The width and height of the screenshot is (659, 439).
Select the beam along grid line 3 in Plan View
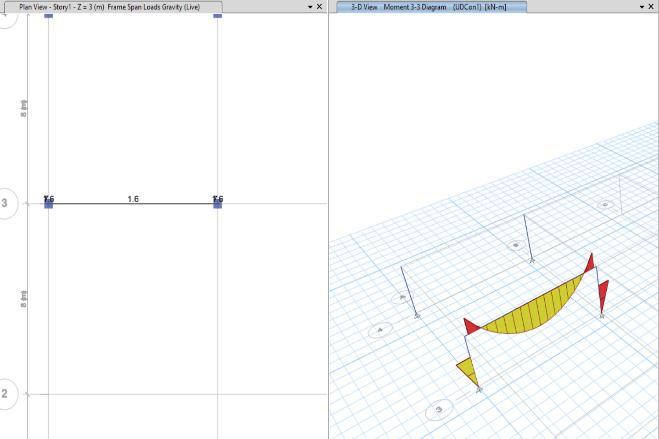click(x=133, y=204)
